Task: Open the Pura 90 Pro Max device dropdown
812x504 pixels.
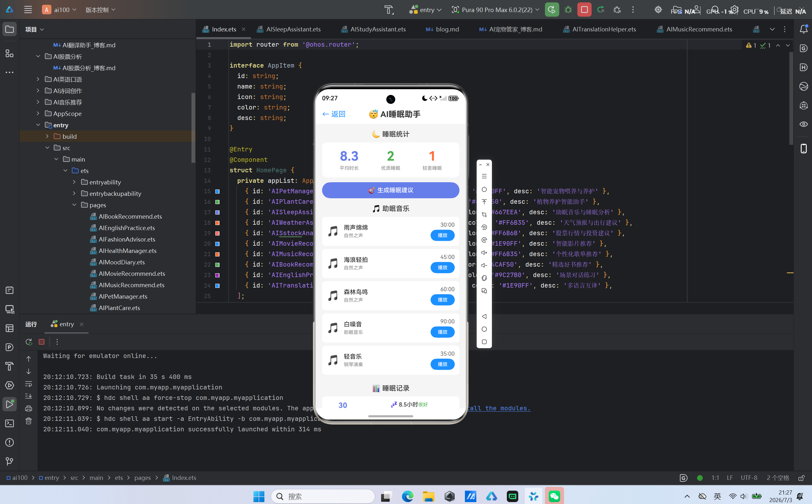Action: [x=495, y=10]
